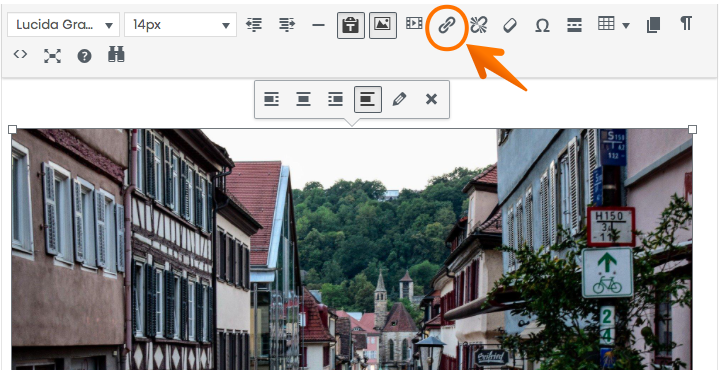Remove the image with the X icon

tap(431, 99)
